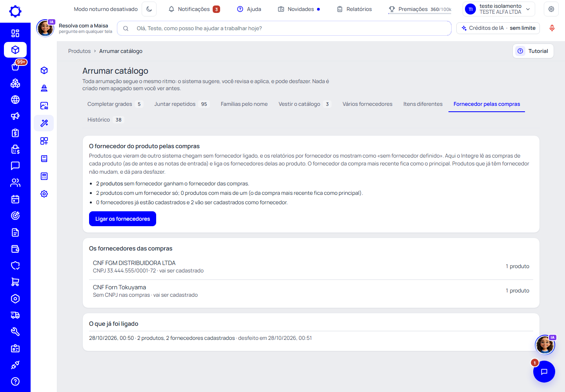This screenshot has height=392, width=565.
Task: Click the plug integrations icon in the sidebar
Action: point(15,365)
